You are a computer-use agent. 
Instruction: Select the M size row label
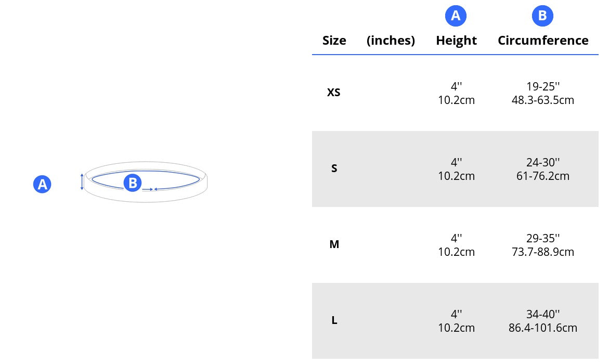(334, 244)
